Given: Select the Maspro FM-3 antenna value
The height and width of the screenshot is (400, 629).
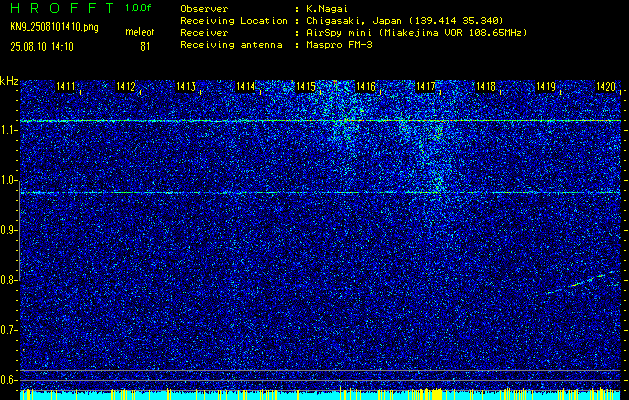Looking at the screenshot, I should point(338,45).
